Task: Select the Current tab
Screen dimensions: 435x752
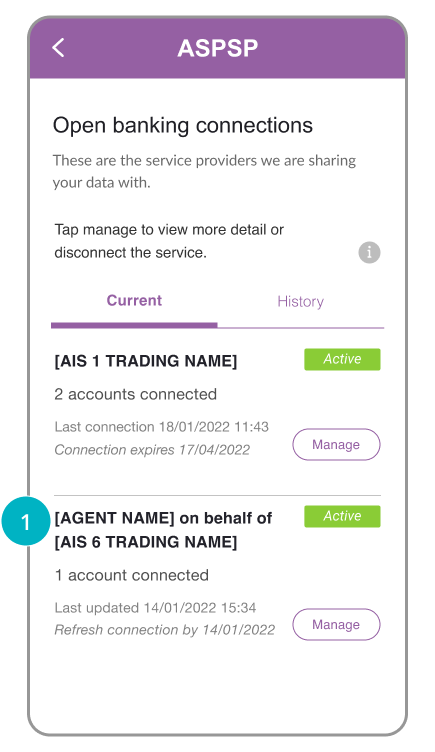Action: point(134,300)
